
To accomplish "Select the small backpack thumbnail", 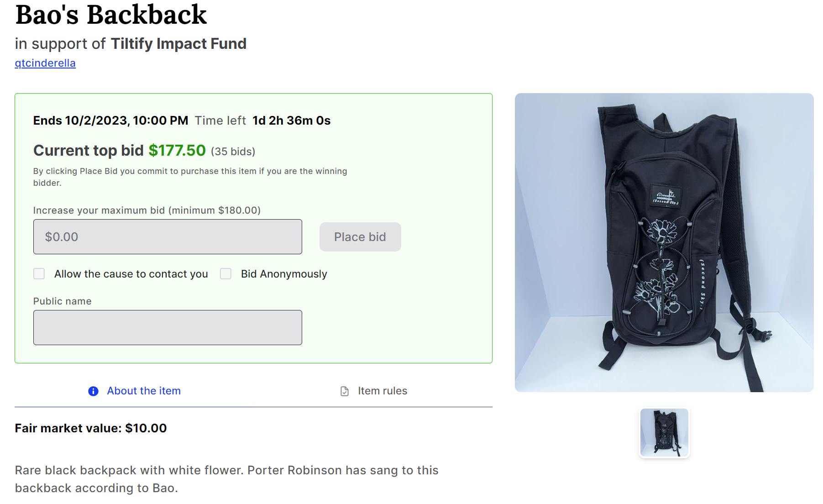I will (664, 432).
